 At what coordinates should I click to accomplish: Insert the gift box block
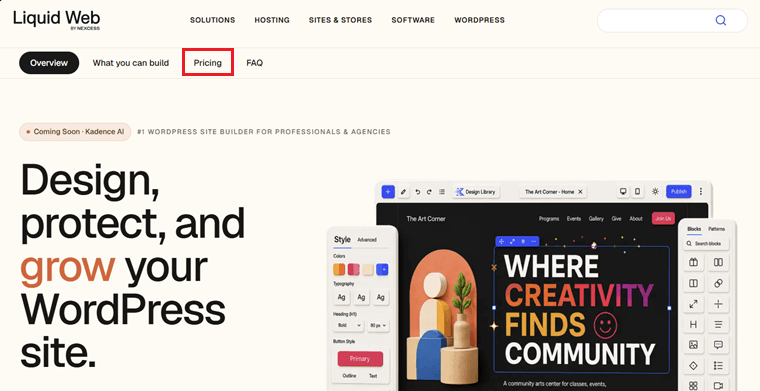tap(694, 262)
